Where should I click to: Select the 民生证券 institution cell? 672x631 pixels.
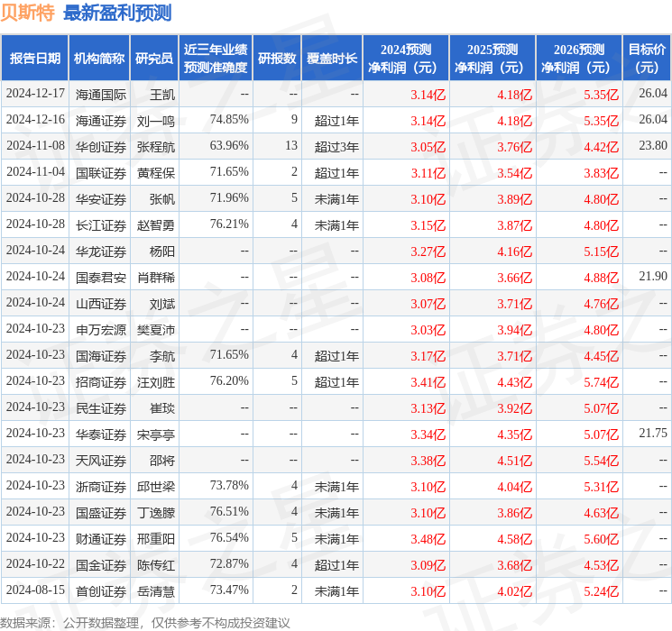pos(101,408)
